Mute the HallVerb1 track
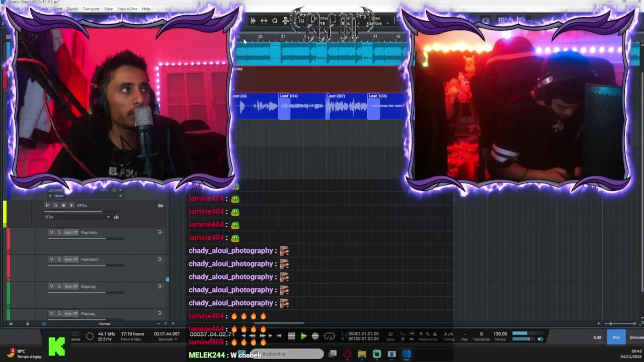This screenshot has width=644, height=362. 51,259
